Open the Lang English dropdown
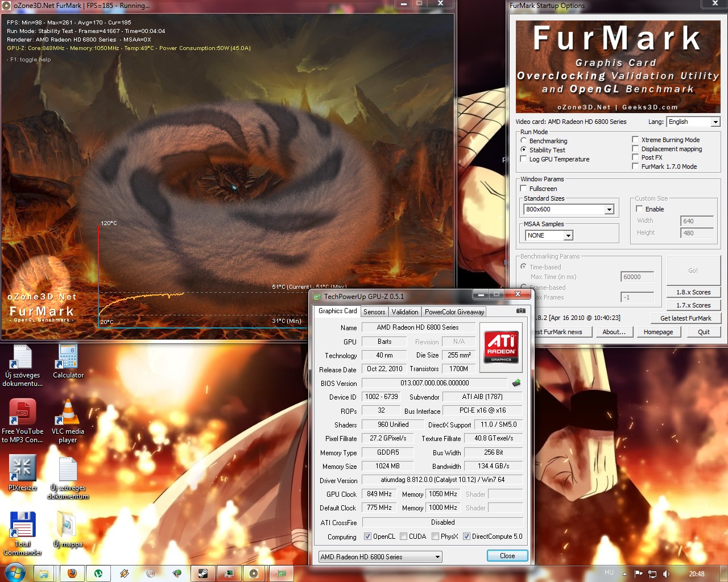 pos(693,122)
